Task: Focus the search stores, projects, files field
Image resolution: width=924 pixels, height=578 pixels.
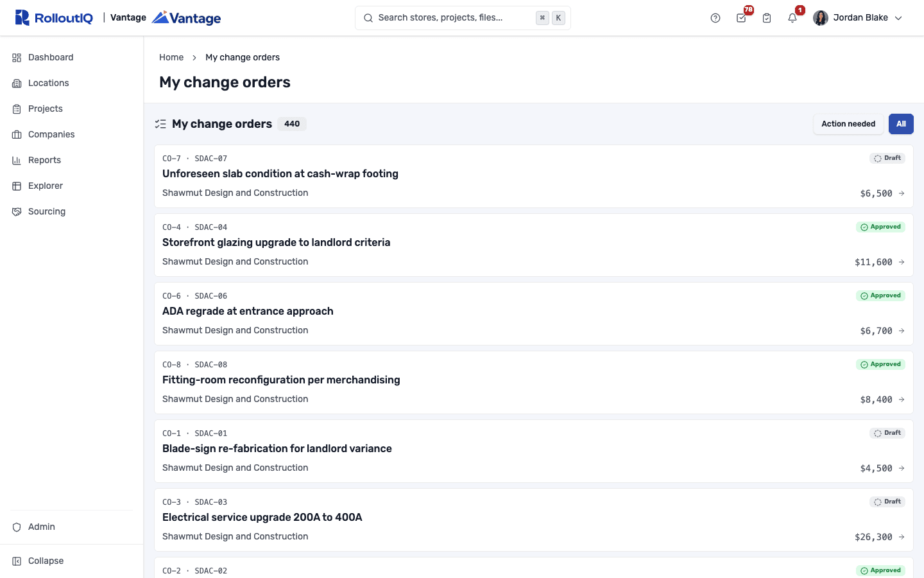Action: coord(463,18)
